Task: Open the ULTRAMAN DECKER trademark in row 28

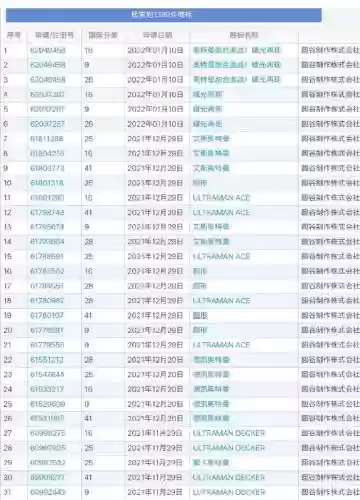Action: (x=229, y=448)
